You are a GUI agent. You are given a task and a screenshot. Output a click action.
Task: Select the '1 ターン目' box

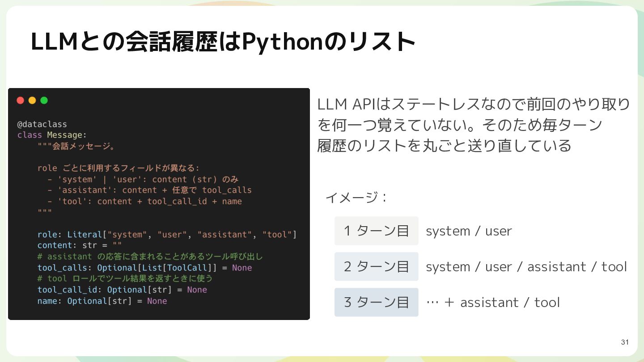pos(376,231)
